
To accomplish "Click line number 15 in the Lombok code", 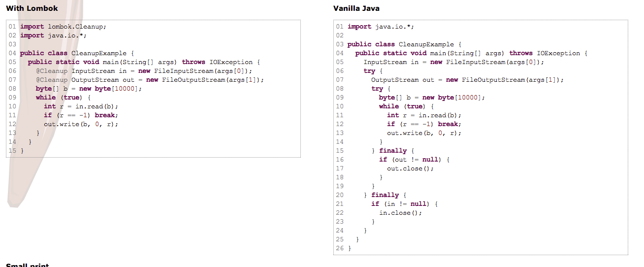I will [x=12, y=151].
